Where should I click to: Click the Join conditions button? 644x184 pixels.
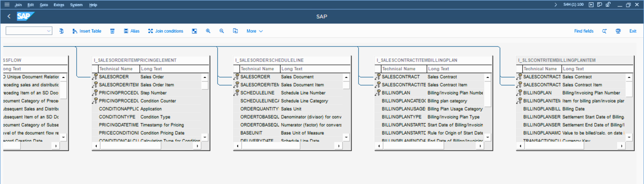(x=165, y=31)
